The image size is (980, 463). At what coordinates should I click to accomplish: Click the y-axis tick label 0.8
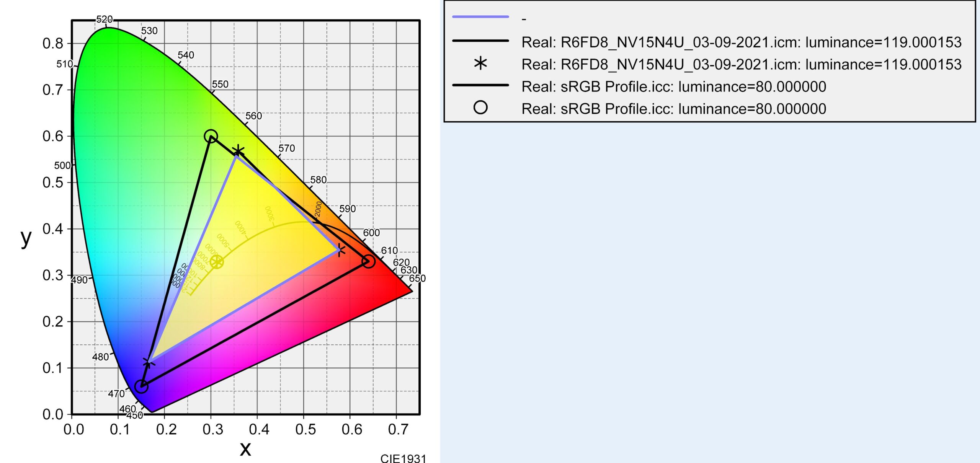click(53, 44)
